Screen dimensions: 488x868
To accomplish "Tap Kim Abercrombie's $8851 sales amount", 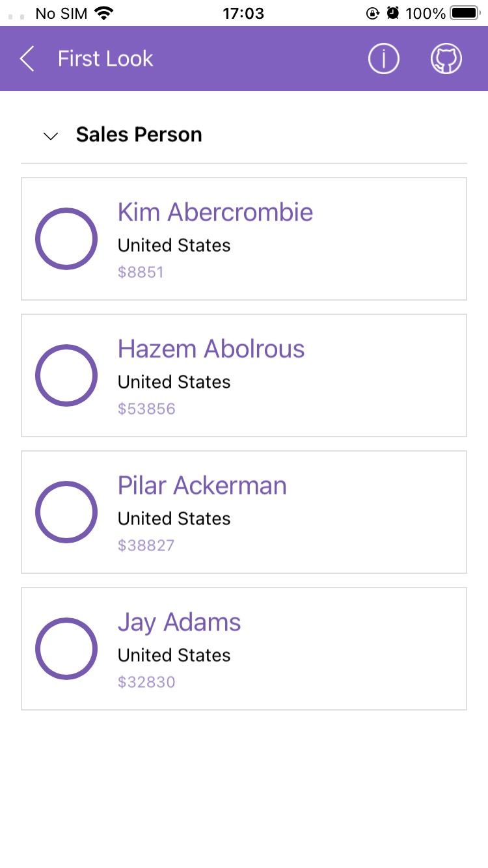I will pos(141,272).
